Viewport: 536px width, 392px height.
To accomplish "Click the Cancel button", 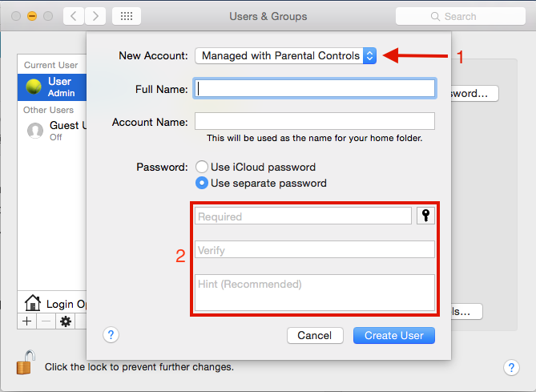I will pyautogui.click(x=315, y=336).
